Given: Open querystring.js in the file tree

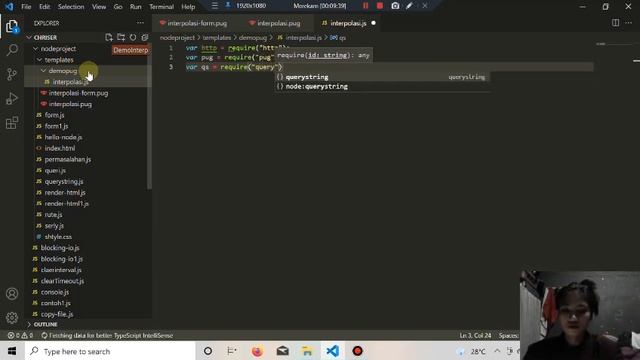Looking at the screenshot, I should (64, 181).
